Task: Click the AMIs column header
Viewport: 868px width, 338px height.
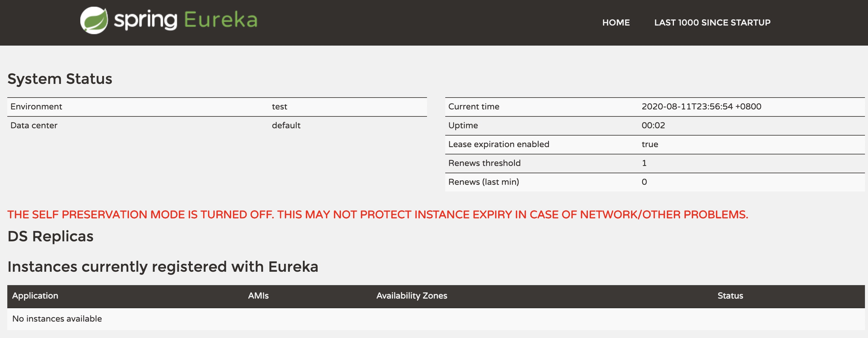Action: click(x=258, y=296)
